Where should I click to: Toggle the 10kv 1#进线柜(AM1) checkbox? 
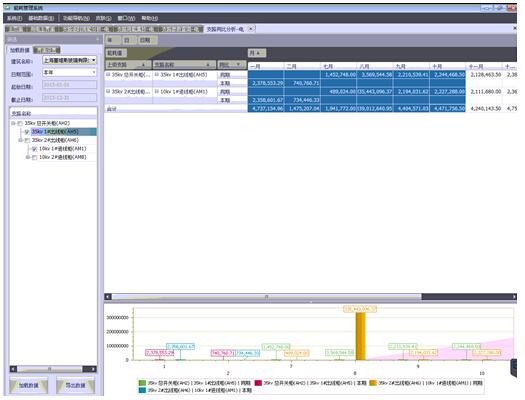click(34, 149)
